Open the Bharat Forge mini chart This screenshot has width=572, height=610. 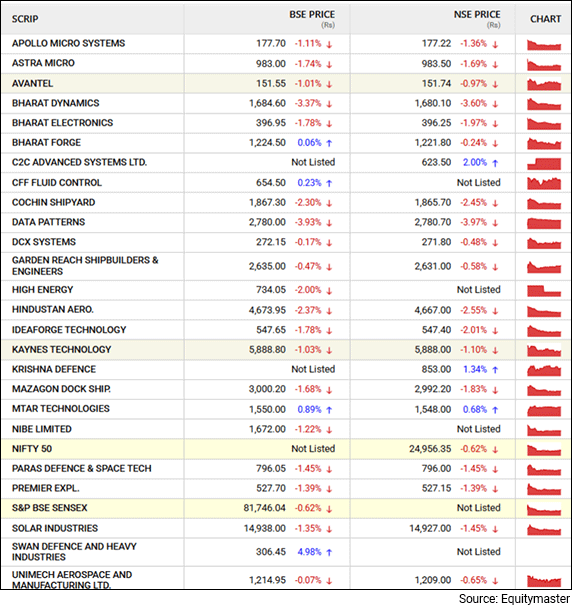[544, 144]
